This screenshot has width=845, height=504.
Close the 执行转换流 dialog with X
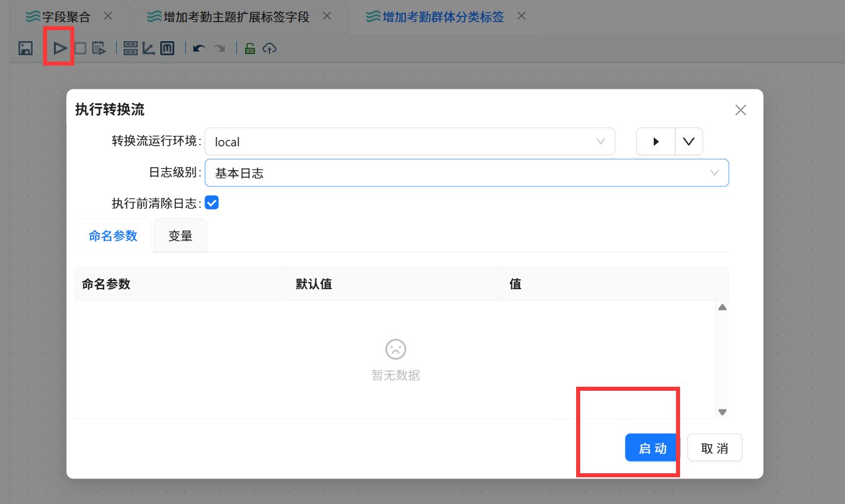[740, 110]
